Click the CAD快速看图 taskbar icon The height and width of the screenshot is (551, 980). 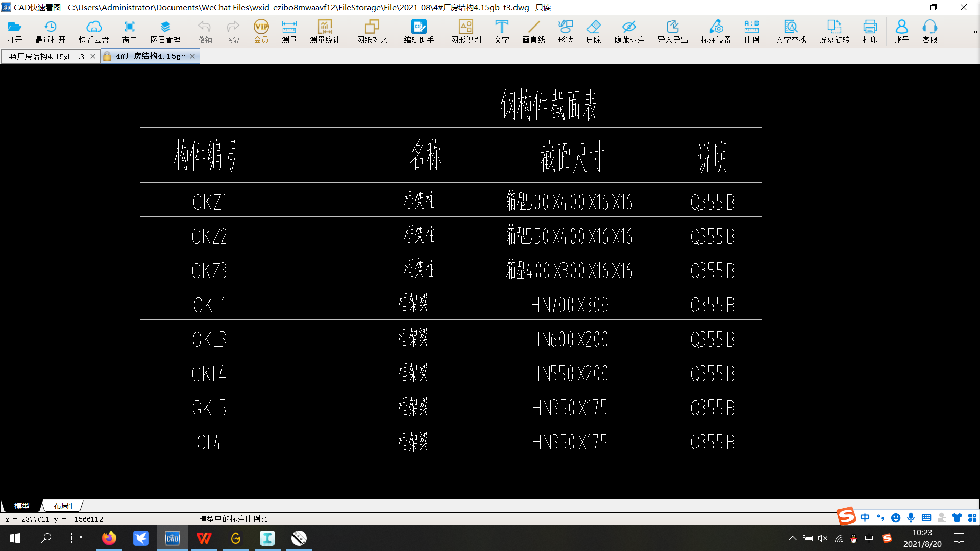[x=172, y=538]
